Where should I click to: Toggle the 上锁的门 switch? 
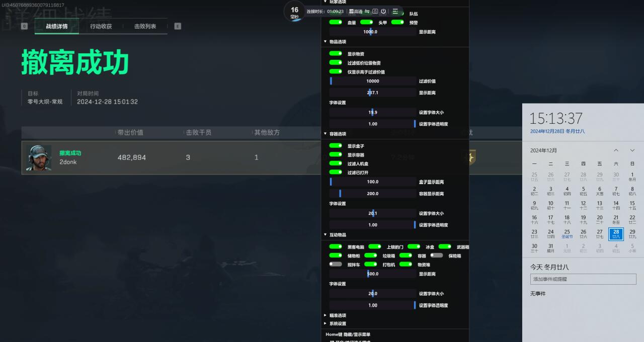pyautogui.click(x=375, y=247)
